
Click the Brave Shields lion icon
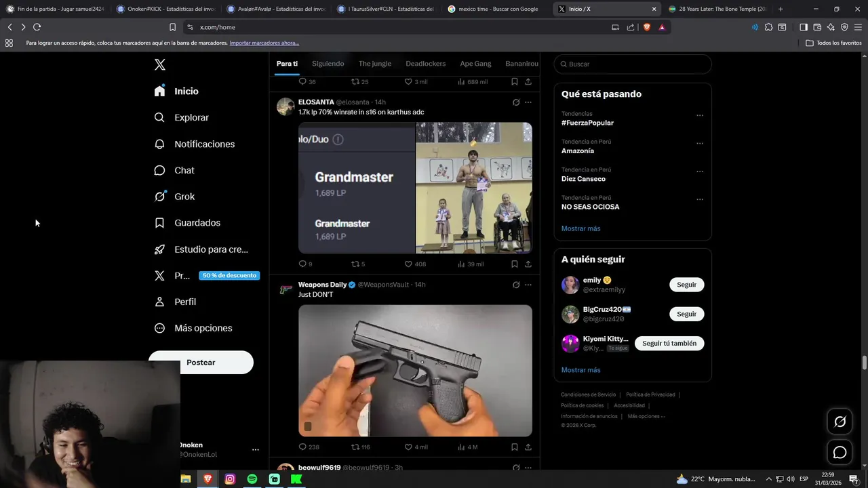(x=646, y=27)
